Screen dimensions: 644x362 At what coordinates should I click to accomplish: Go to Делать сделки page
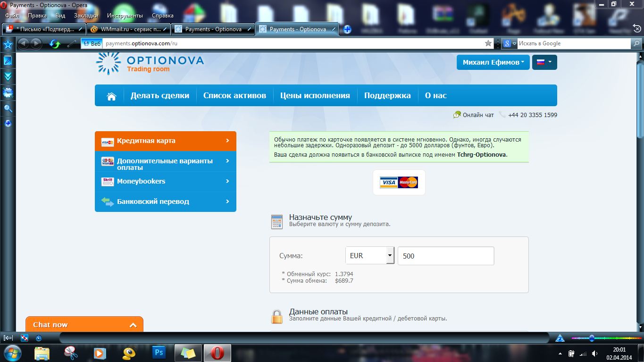[160, 95]
